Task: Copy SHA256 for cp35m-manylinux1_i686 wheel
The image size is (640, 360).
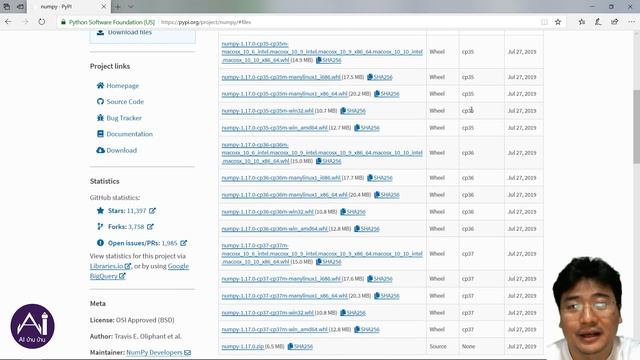Action: click(x=380, y=77)
